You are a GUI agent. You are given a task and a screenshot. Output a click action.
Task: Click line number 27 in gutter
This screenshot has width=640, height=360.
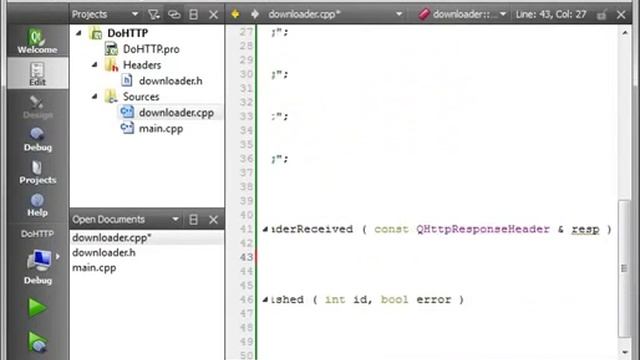246,32
